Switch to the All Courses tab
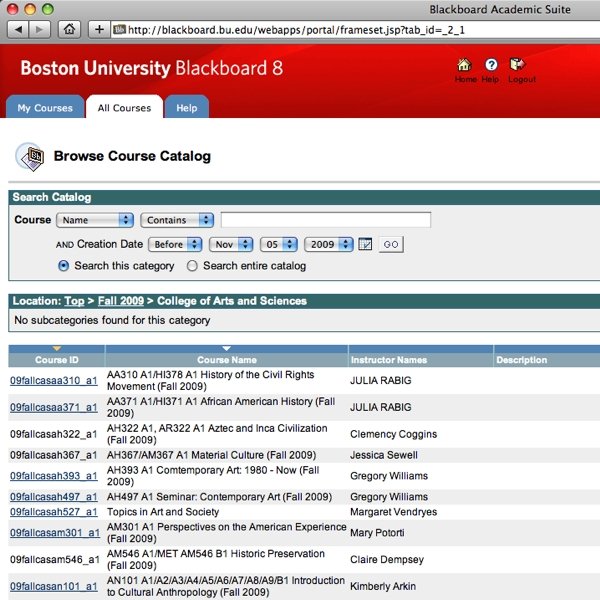This screenshot has width=600, height=600. click(x=124, y=107)
